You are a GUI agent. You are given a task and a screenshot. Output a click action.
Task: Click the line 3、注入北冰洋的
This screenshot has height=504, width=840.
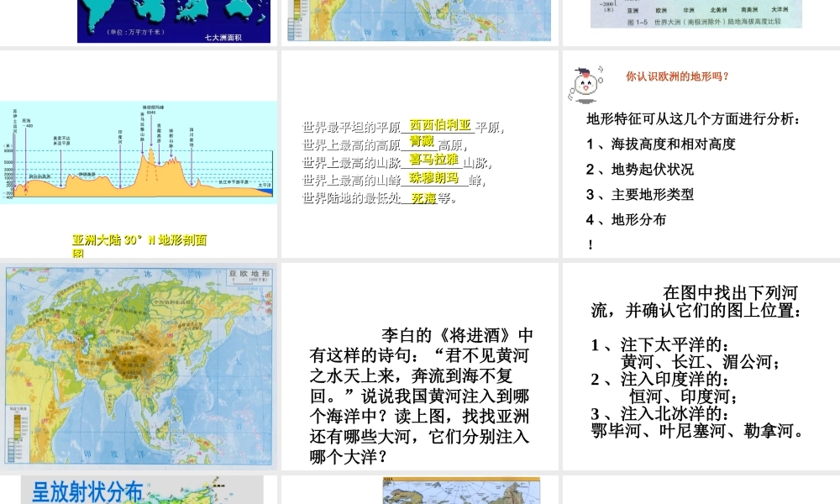pyautogui.click(x=660, y=413)
